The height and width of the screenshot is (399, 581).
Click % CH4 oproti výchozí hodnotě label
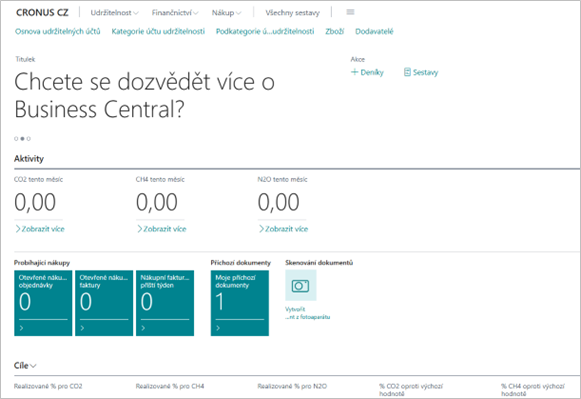[533, 390]
